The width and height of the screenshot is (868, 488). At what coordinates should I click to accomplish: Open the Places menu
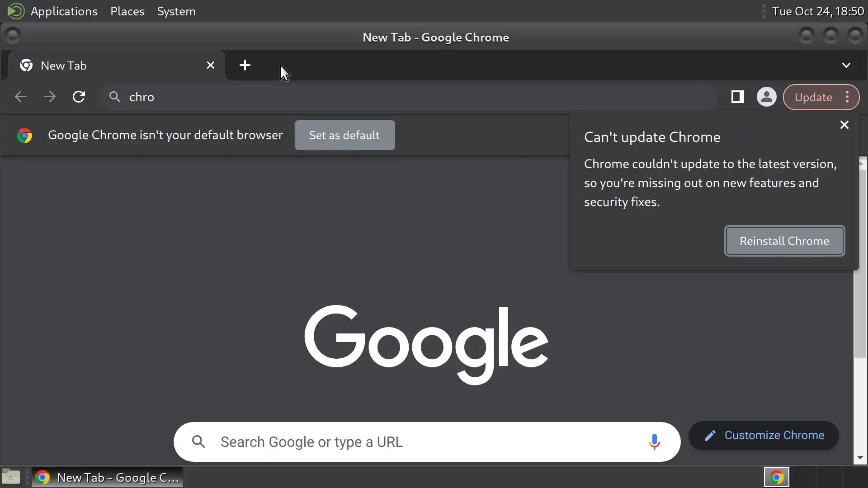coord(127,11)
